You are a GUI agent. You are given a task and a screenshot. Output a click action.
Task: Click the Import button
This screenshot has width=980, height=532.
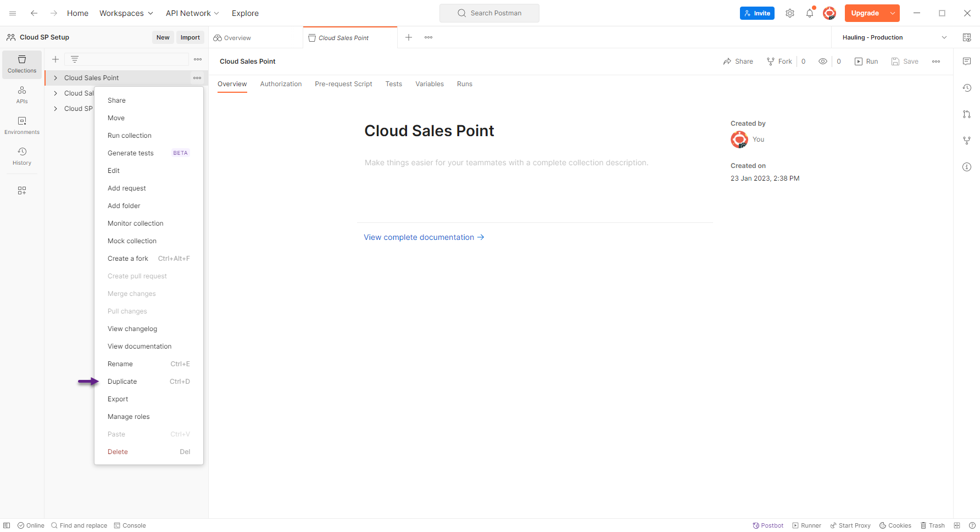[190, 37]
